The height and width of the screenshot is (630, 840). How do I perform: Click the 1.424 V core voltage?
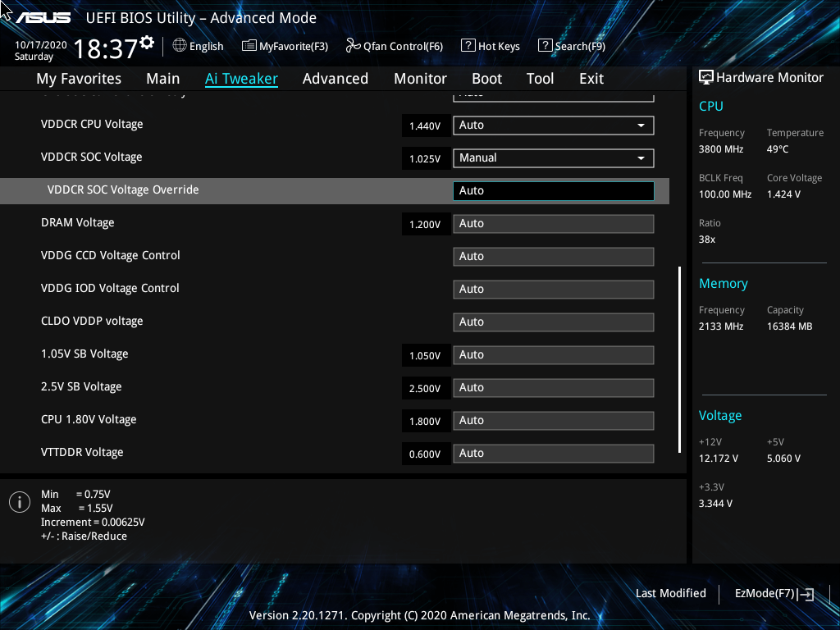point(783,194)
